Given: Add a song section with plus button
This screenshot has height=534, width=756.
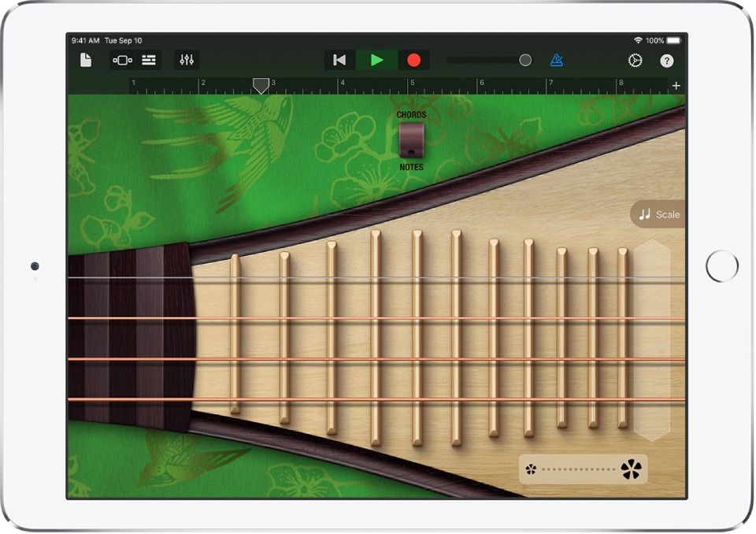Looking at the screenshot, I should (x=676, y=86).
